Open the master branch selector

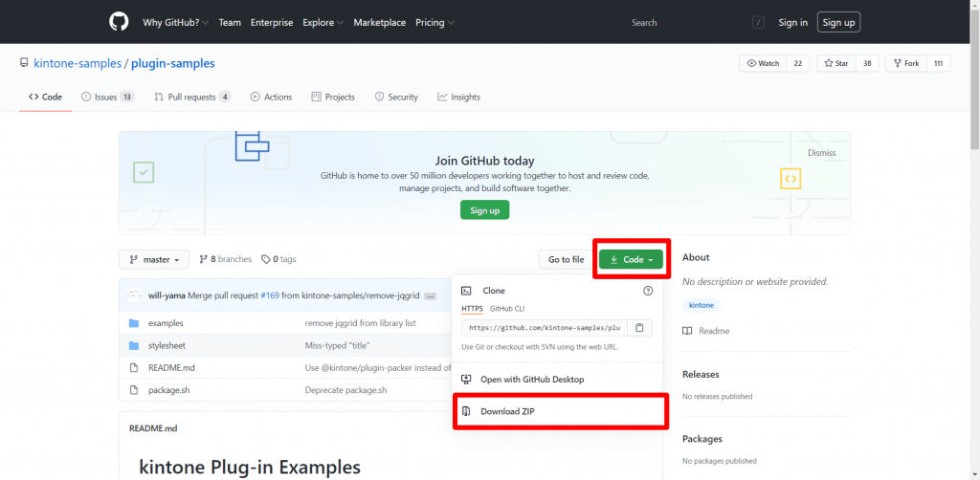154,259
